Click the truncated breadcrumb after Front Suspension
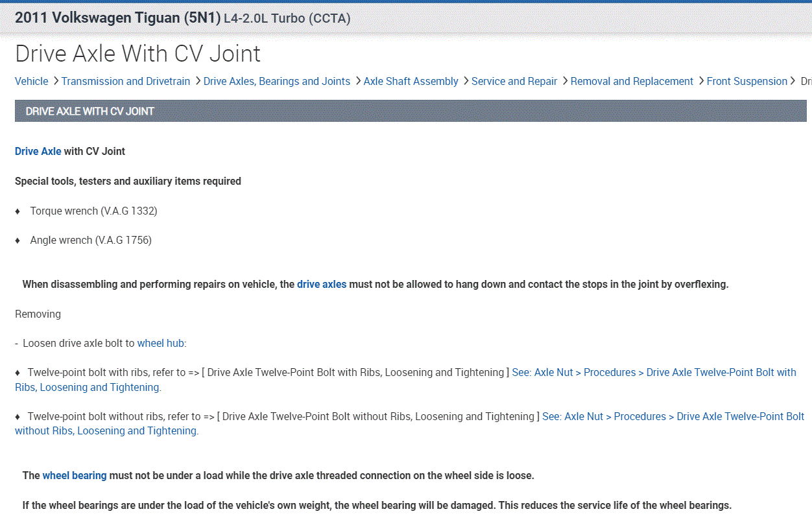812x518 pixels. click(806, 81)
